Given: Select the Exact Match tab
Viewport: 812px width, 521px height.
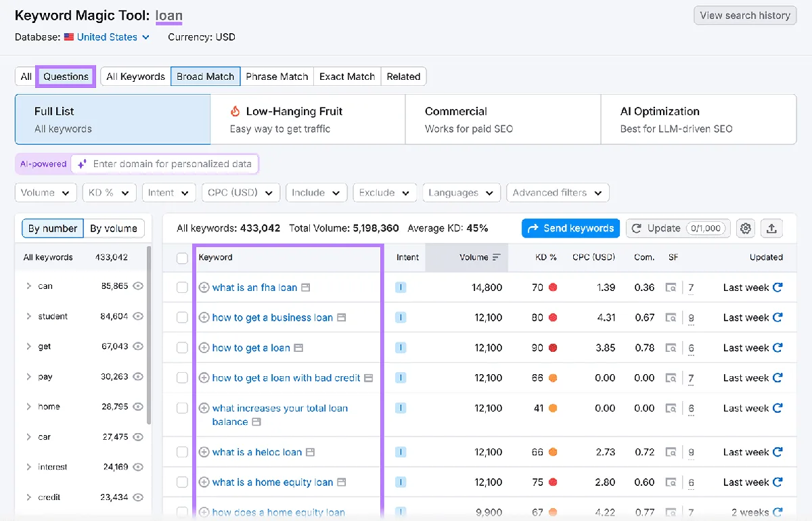Looking at the screenshot, I should [347, 76].
